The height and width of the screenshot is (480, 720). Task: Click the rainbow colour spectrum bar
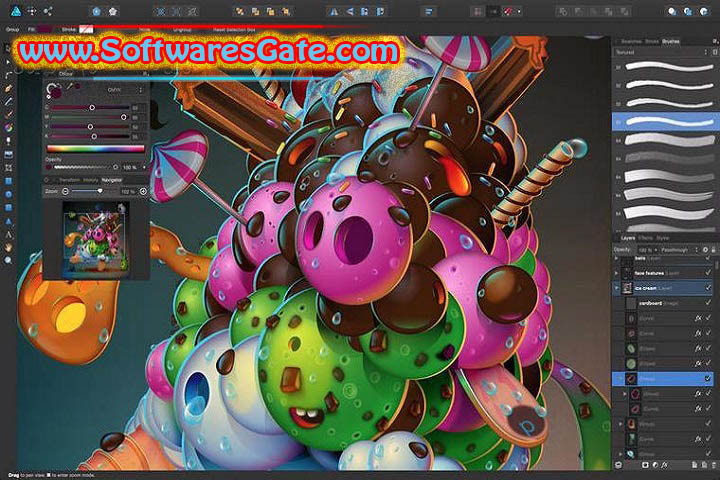coord(96,148)
